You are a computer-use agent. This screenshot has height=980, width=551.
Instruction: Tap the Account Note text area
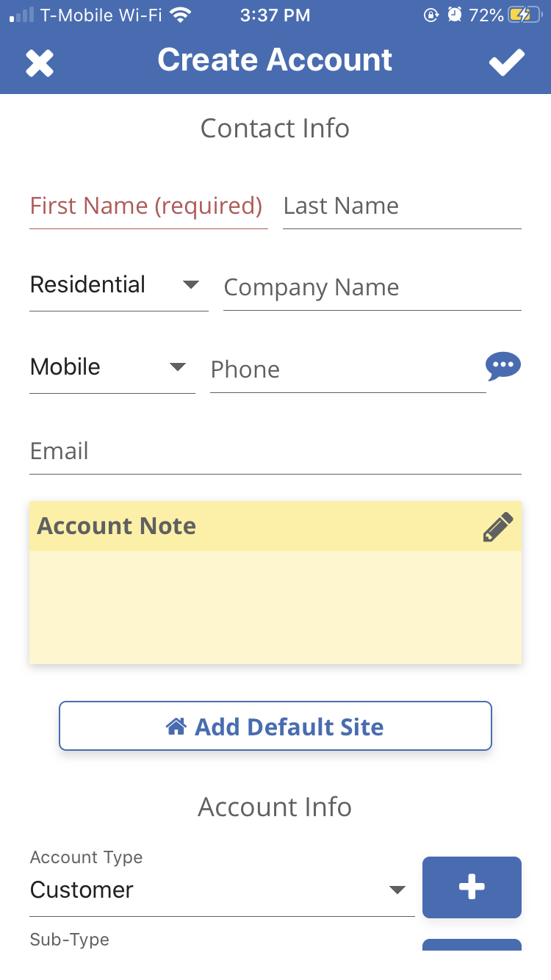click(x=275, y=607)
